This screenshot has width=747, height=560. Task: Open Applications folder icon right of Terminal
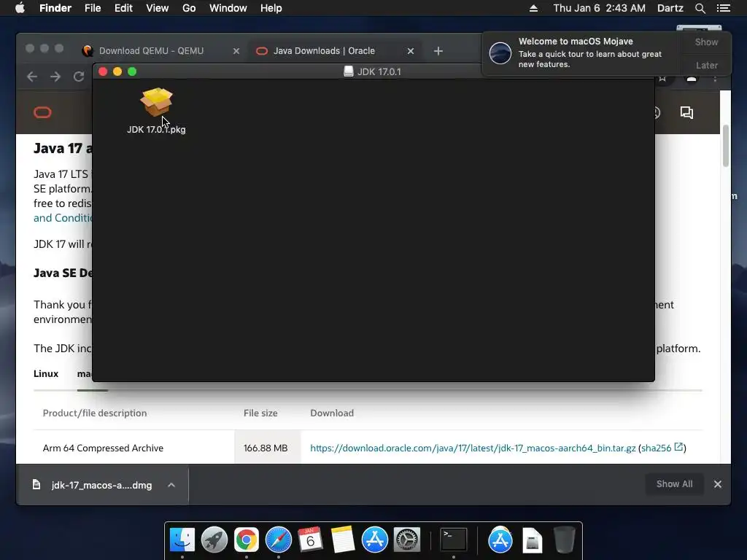[x=500, y=540]
